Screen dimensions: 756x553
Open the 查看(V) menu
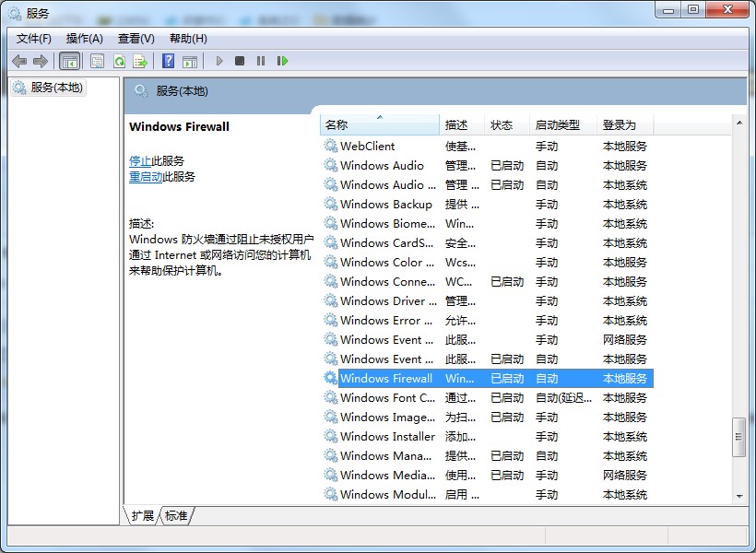[134, 38]
